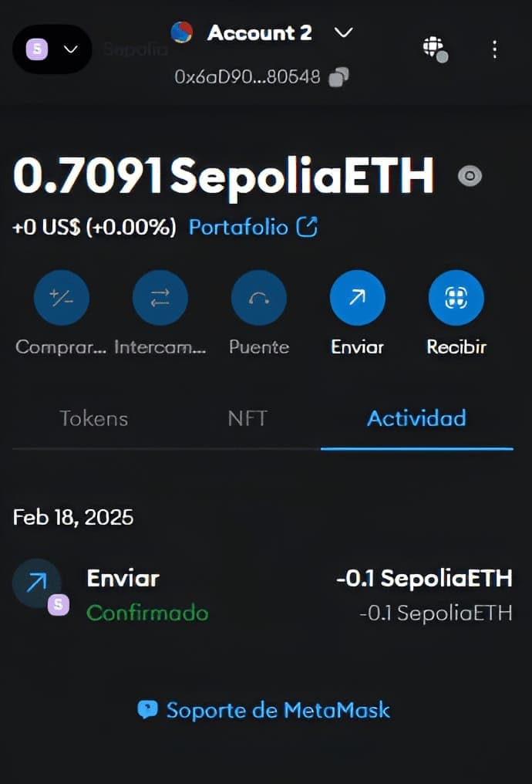The height and width of the screenshot is (784, 532).
Task: Click the Enviar send arrow button
Action: pos(357,298)
